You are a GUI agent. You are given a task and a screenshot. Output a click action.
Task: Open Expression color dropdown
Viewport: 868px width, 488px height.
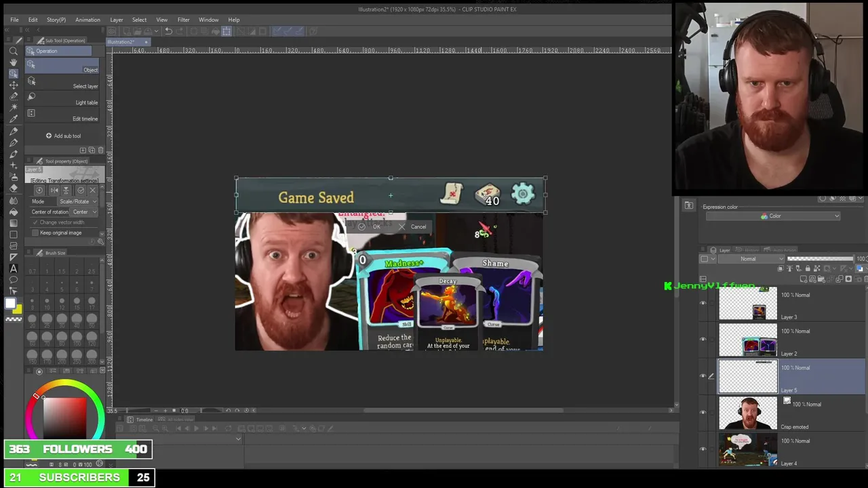coord(773,216)
